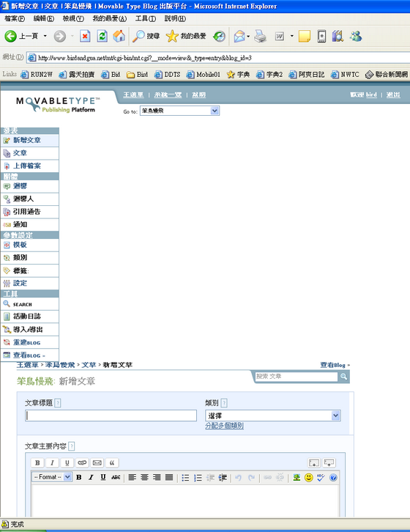Insert a bulleted list

pos(185,477)
